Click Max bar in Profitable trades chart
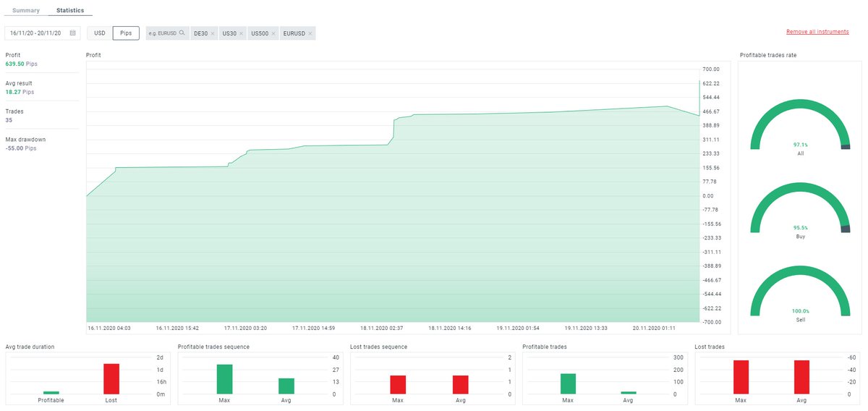 (568, 384)
